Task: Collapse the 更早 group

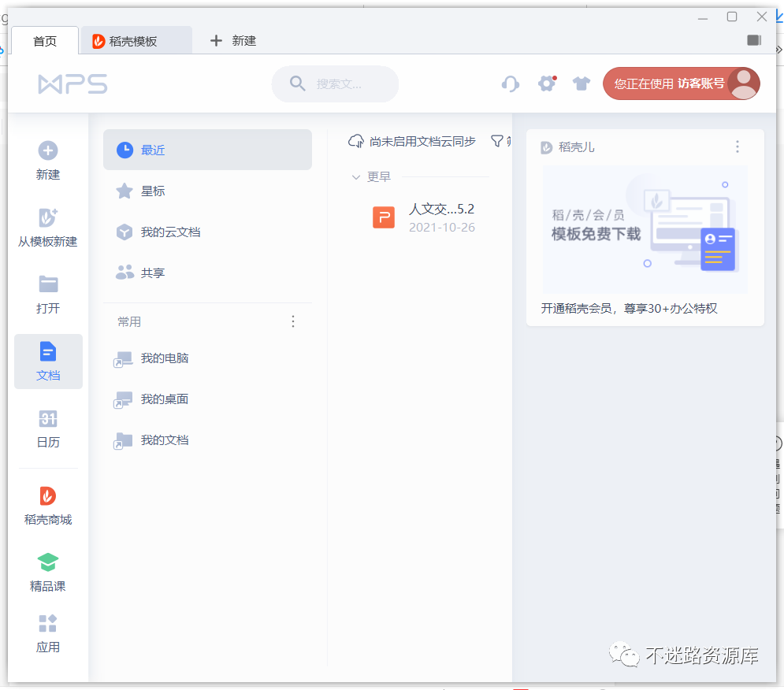Action: coord(356,177)
